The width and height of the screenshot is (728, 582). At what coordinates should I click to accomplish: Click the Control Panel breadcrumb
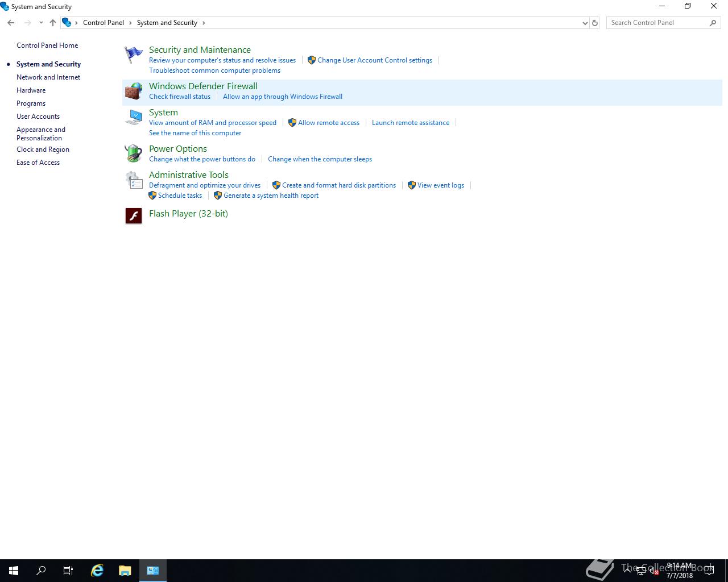pyautogui.click(x=104, y=23)
